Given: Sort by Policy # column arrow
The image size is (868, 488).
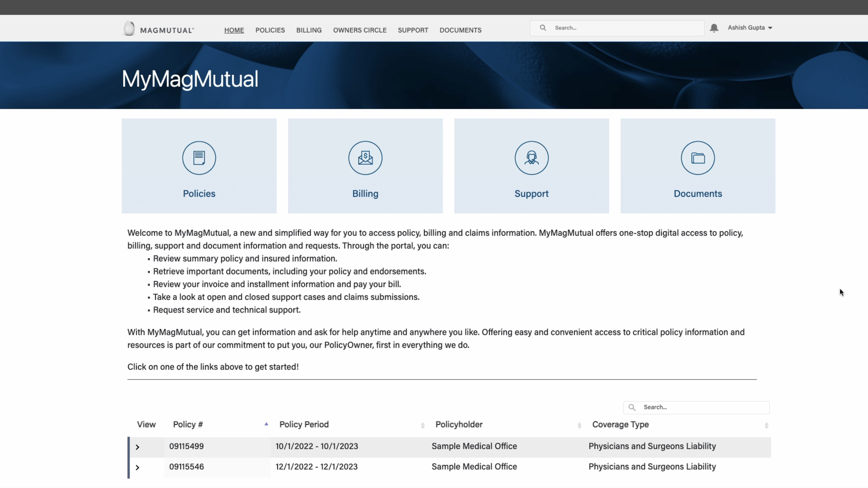Looking at the screenshot, I should (266, 424).
